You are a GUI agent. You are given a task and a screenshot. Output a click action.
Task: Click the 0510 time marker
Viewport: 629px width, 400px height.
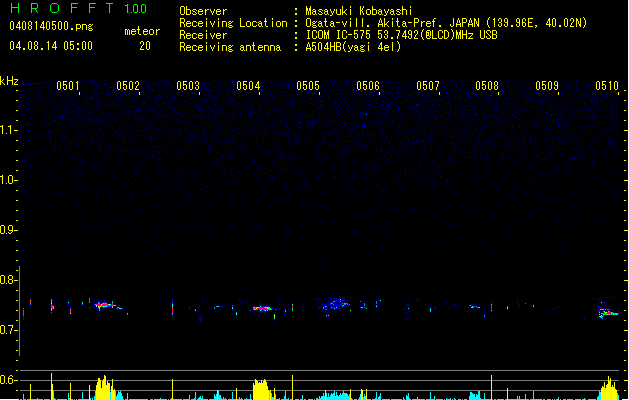607,86
